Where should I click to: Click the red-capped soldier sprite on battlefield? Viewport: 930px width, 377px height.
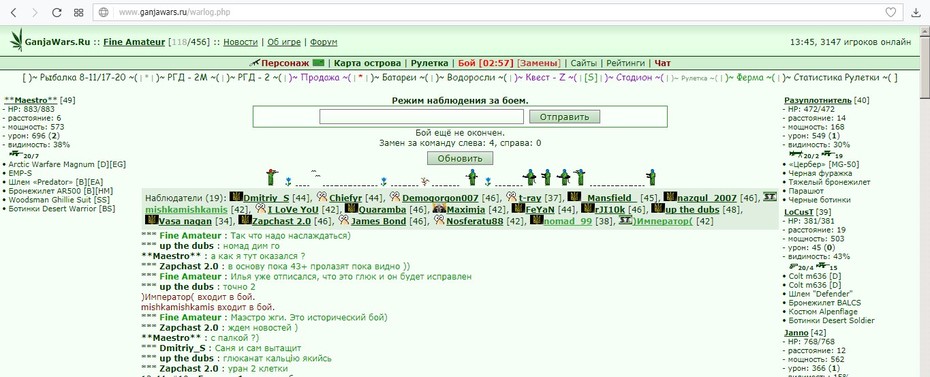[x=272, y=177]
